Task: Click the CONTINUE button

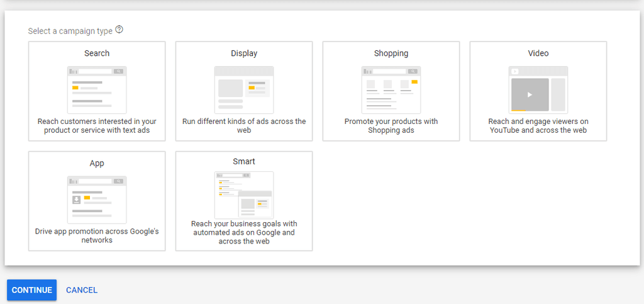Action: tap(31, 290)
